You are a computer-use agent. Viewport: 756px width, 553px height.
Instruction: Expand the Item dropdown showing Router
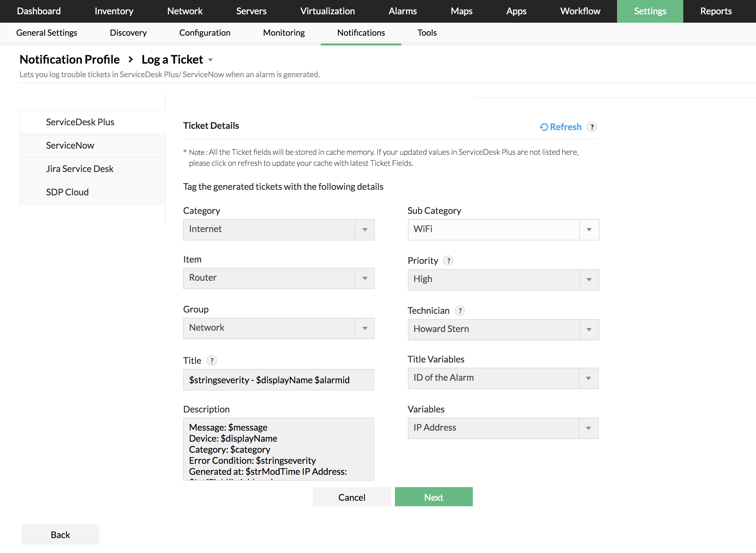364,278
